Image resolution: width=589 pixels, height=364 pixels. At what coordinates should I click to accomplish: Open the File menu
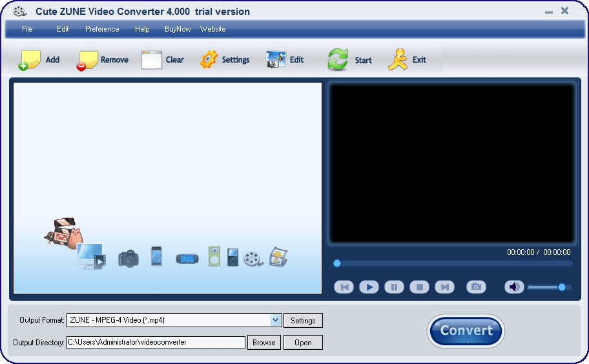coord(27,29)
